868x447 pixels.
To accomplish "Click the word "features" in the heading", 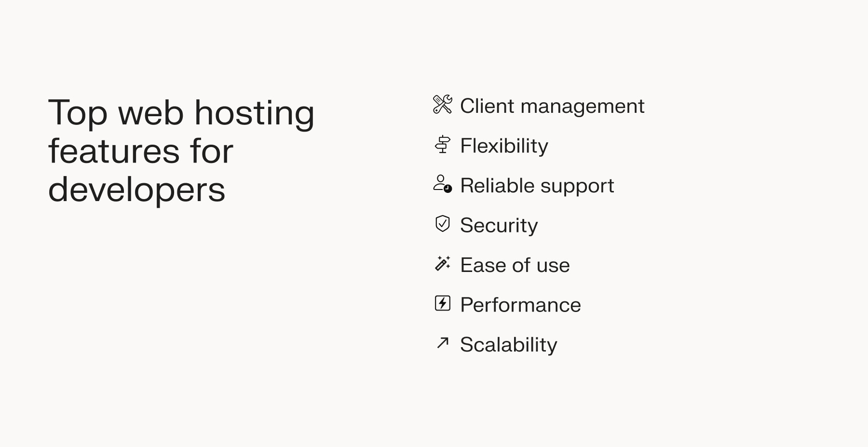I will [114, 151].
